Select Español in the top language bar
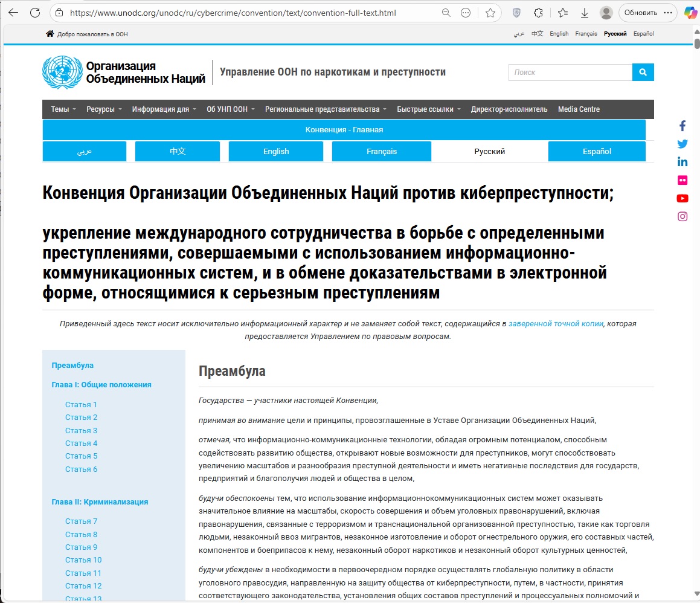 click(643, 33)
